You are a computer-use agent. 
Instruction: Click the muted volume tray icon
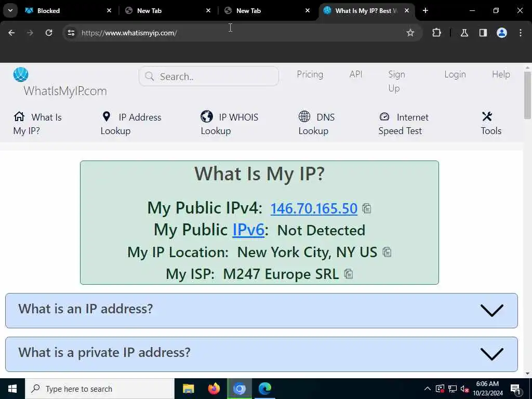pyautogui.click(x=465, y=389)
